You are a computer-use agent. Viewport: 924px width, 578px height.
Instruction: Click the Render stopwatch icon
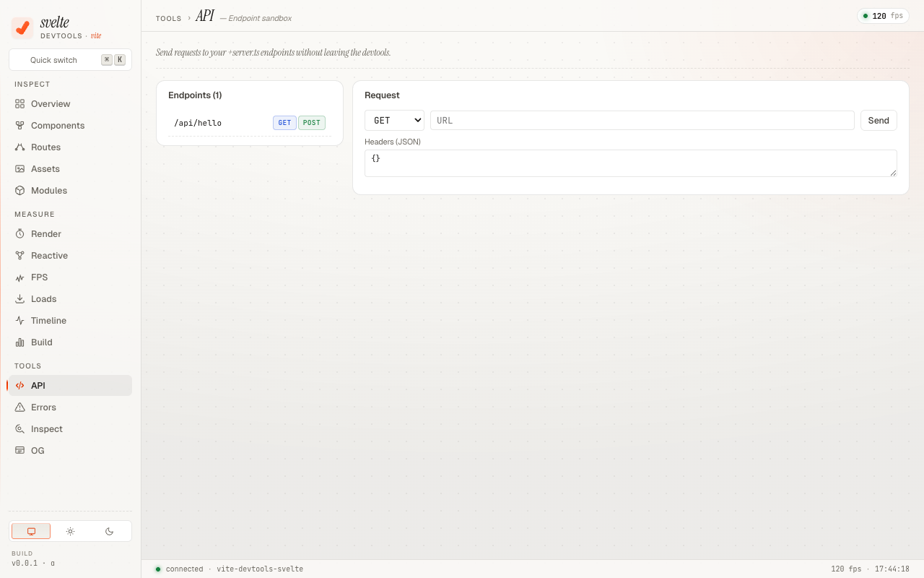(20, 234)
